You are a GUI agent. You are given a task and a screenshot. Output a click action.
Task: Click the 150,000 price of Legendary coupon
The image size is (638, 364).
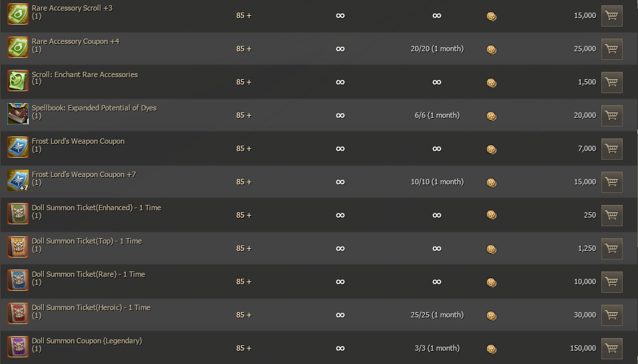pyautogui.click(x=583, y=349)
